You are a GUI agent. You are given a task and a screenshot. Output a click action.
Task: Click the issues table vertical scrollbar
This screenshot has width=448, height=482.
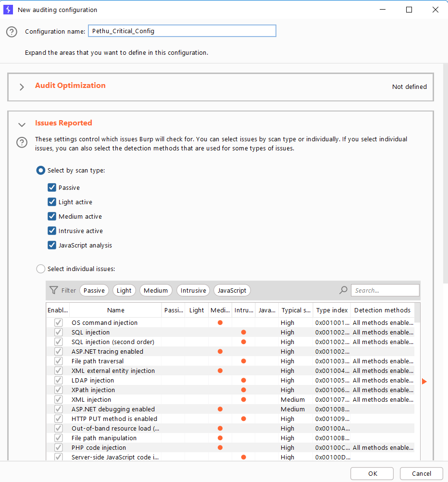pos(417,313)
